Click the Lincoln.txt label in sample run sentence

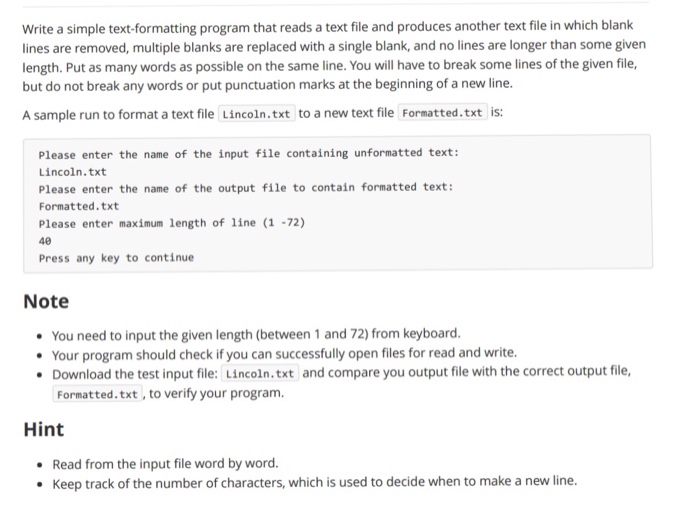(256, 114)
